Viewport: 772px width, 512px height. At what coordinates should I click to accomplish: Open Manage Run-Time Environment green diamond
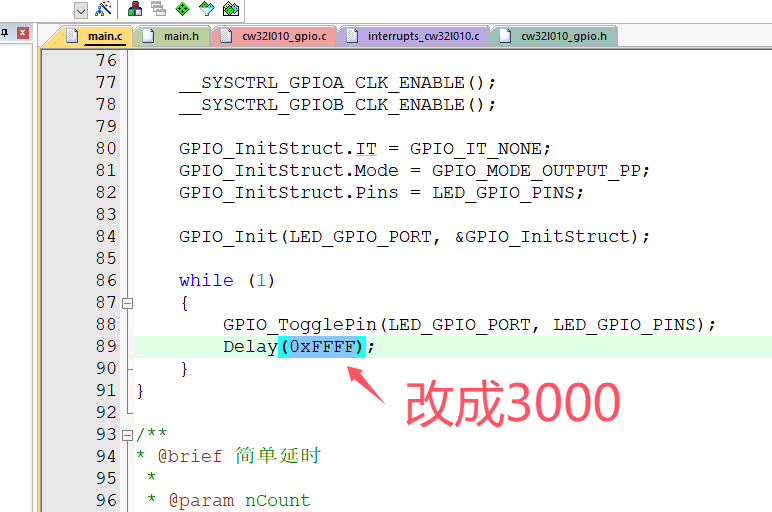[x=182, y=9]
